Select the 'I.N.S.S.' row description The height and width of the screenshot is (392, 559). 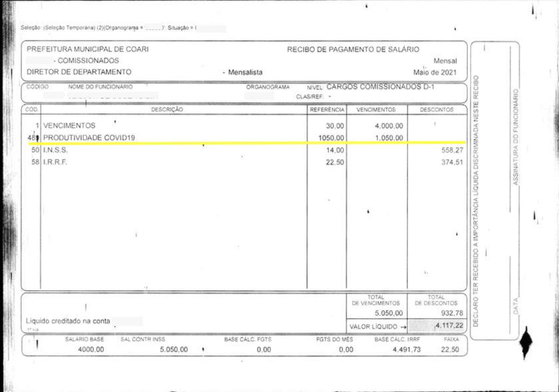(55, 150)
